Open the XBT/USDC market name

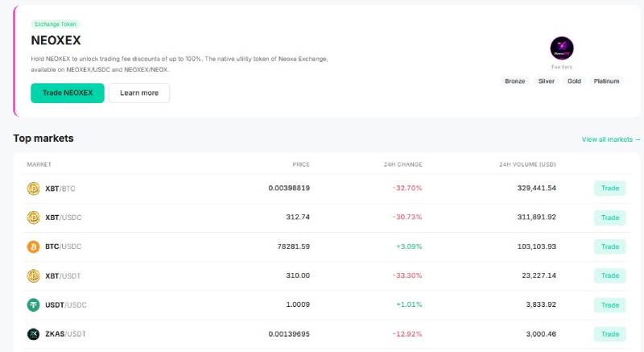click(64, 217)
